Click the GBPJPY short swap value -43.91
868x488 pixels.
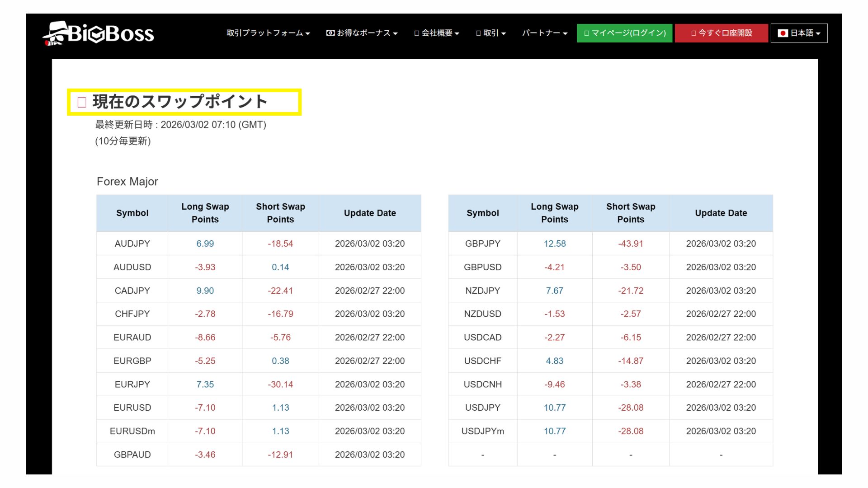point(631,244)
